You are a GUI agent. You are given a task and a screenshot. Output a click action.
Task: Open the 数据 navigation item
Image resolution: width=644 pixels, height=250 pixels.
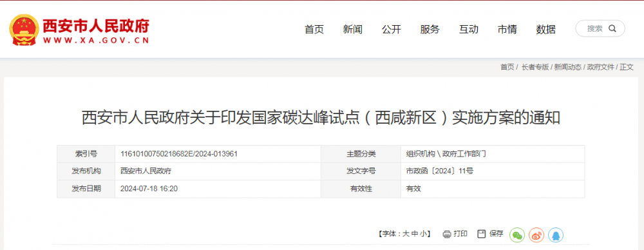(x=546, y=29)
